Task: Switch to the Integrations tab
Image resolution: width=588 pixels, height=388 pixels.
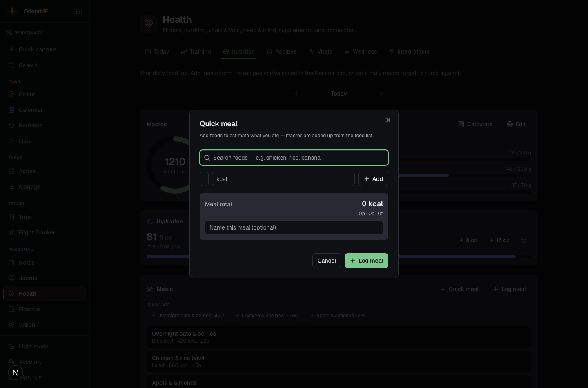Action: coord(409,51)
